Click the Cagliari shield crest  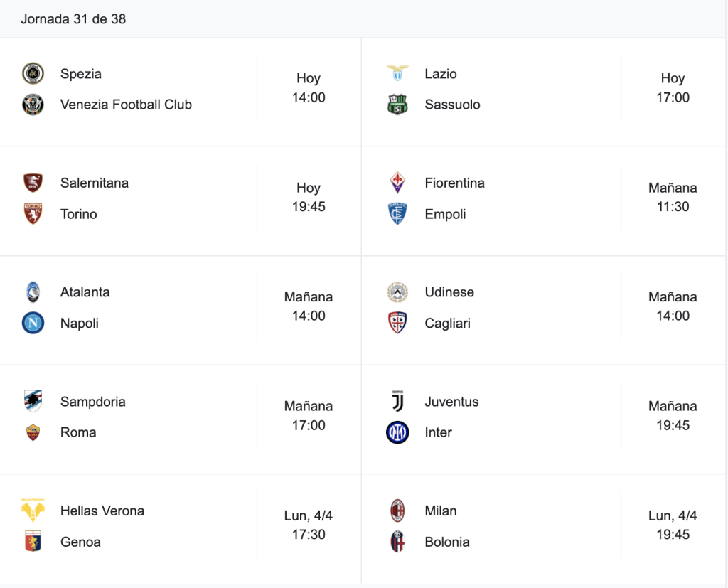tap(397, 323)
